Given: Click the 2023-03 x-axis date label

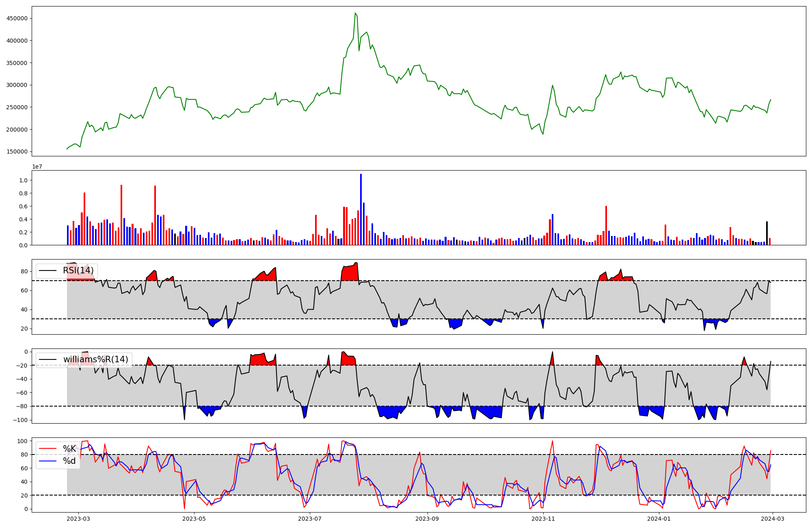Looking at the screenshot, I should [78, 519].
